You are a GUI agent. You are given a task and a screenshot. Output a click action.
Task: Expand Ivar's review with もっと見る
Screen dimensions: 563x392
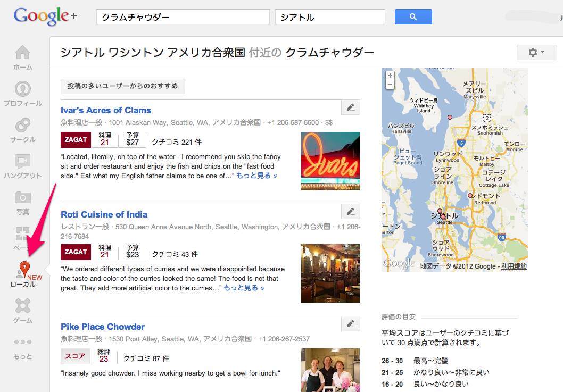[x=256, y=176]
